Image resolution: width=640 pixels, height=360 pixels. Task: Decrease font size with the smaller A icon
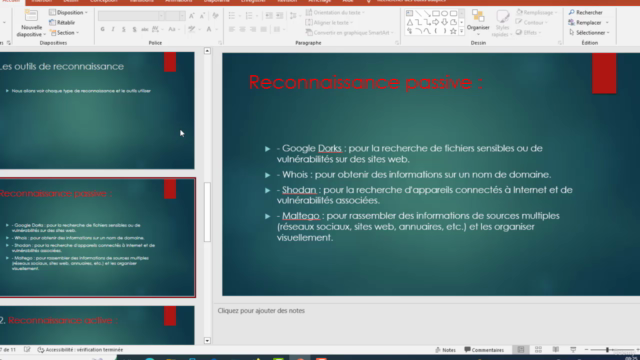click(x=202, y=16)
